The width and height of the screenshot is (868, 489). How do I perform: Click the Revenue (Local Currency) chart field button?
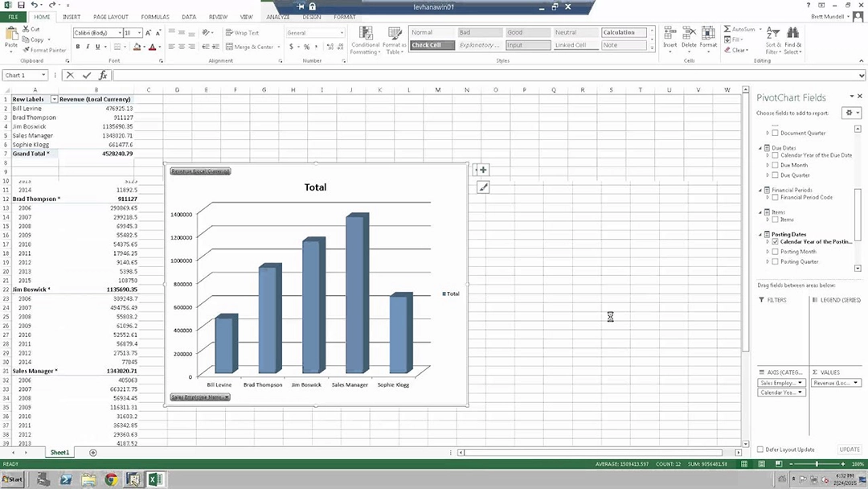(199, 171)
